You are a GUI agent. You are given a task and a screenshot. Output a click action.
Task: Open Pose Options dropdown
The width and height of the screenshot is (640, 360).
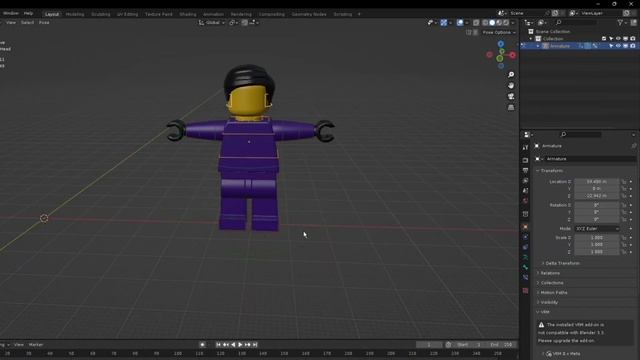point(499,32)
